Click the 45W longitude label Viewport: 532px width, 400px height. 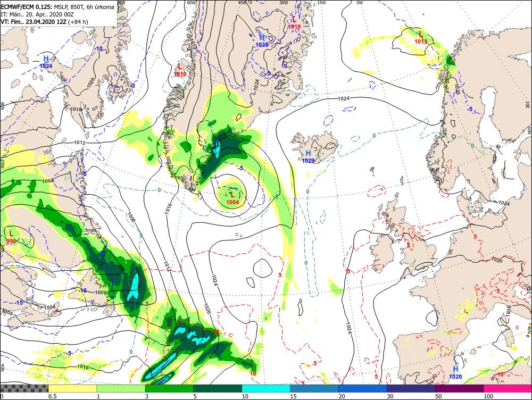242,3
